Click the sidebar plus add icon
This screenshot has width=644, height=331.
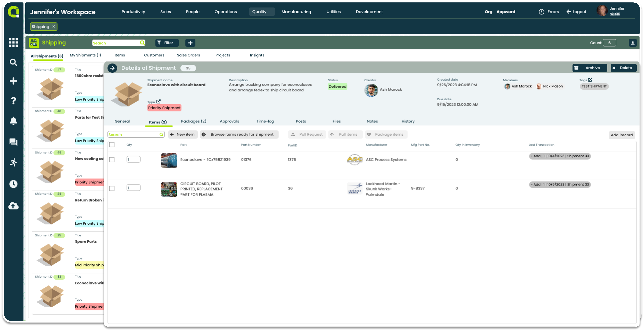coord(13,81)
